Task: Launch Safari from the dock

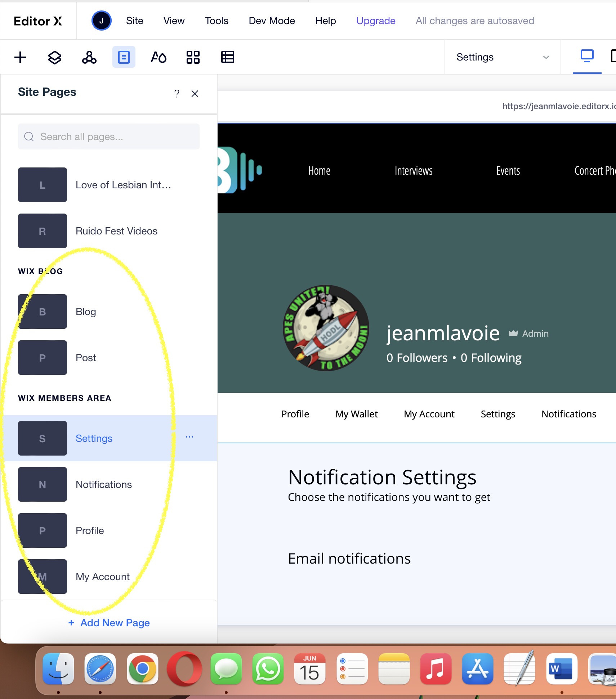Action: (x=100, y=669)
